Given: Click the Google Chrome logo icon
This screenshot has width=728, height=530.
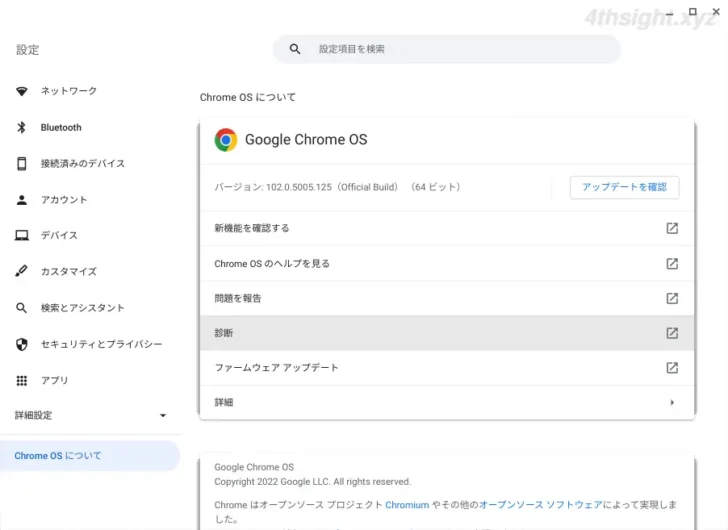Looking at the screenshot, I should click(x=226, y=140).
